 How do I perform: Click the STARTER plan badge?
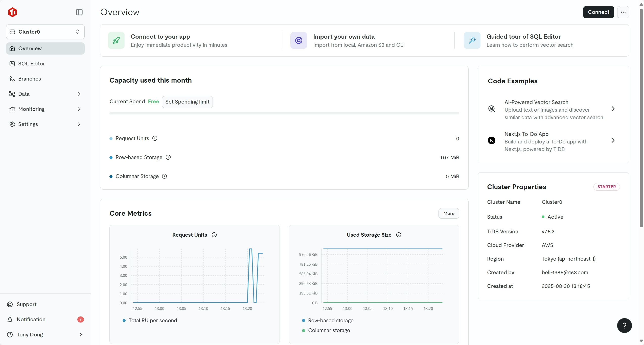606,187
